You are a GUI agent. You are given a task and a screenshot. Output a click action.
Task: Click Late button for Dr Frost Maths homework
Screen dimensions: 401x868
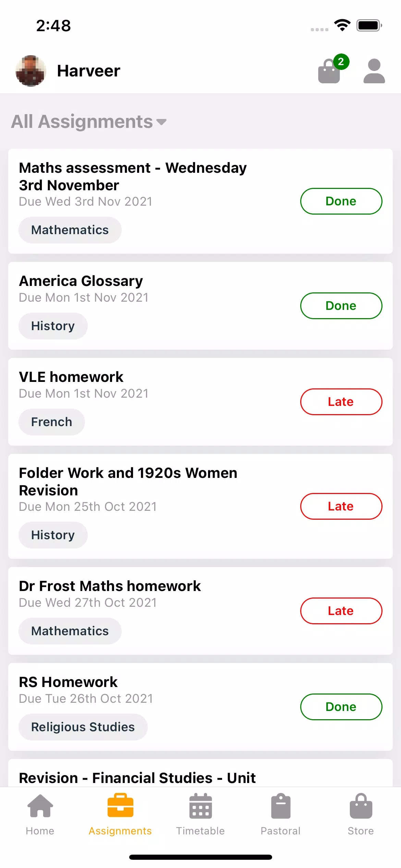341,611
